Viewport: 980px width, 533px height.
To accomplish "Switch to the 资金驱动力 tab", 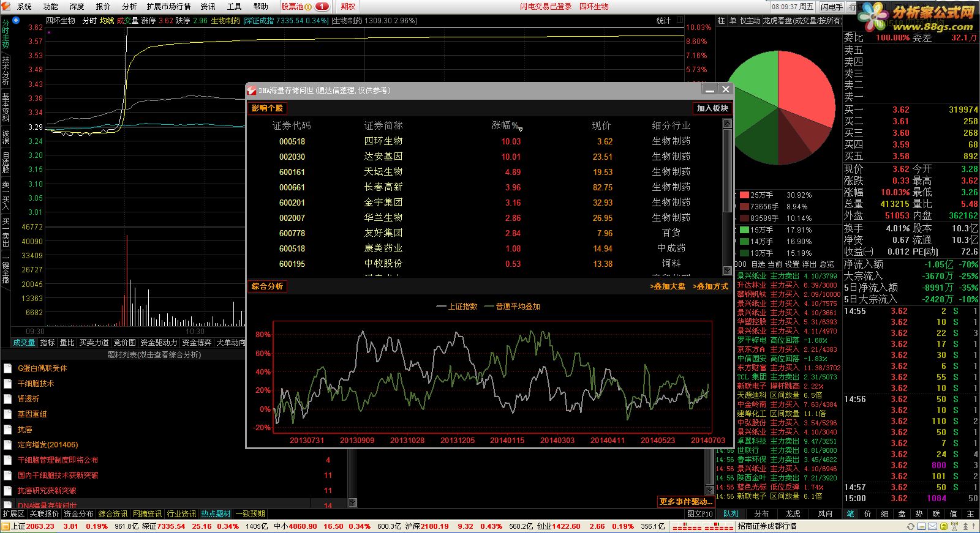I will (x=159, y=343).
